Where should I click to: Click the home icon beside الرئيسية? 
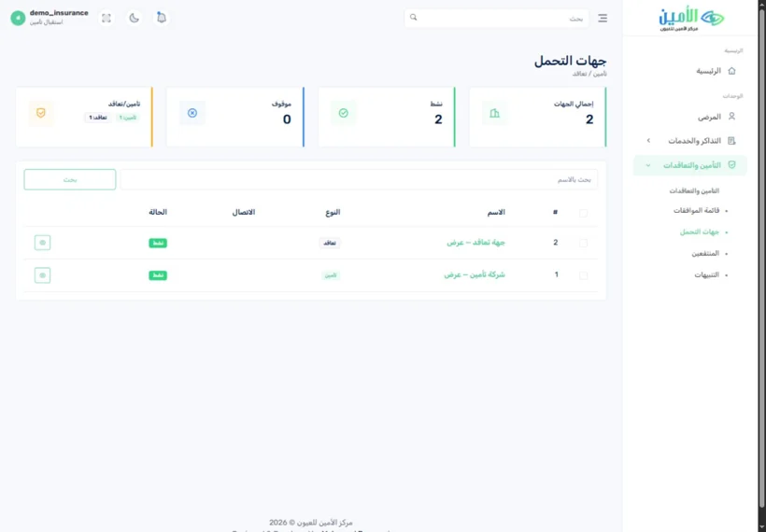731,71
